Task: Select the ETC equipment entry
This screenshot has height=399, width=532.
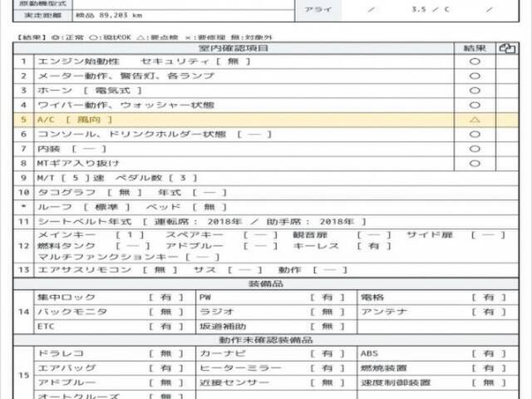Action: 111,327
